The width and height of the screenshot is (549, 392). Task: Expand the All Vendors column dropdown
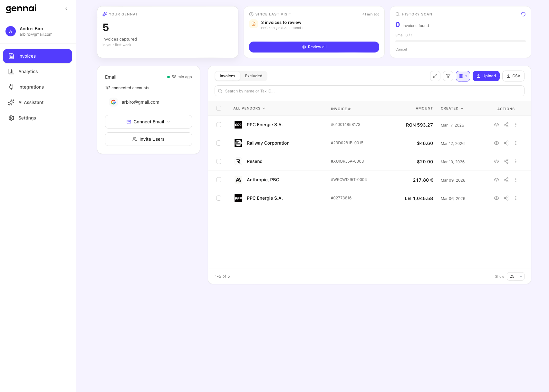[x=249, y=108]
